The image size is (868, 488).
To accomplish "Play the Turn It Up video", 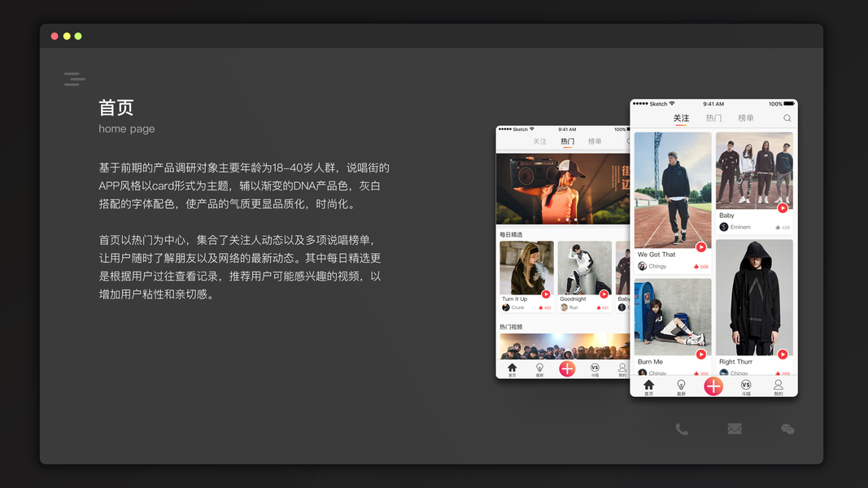I will pos(546,294).
